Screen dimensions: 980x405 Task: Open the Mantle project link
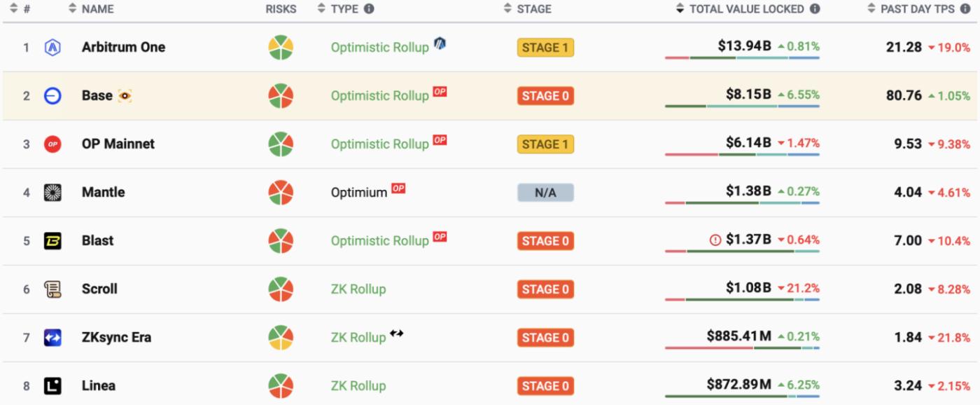point(103,192)
